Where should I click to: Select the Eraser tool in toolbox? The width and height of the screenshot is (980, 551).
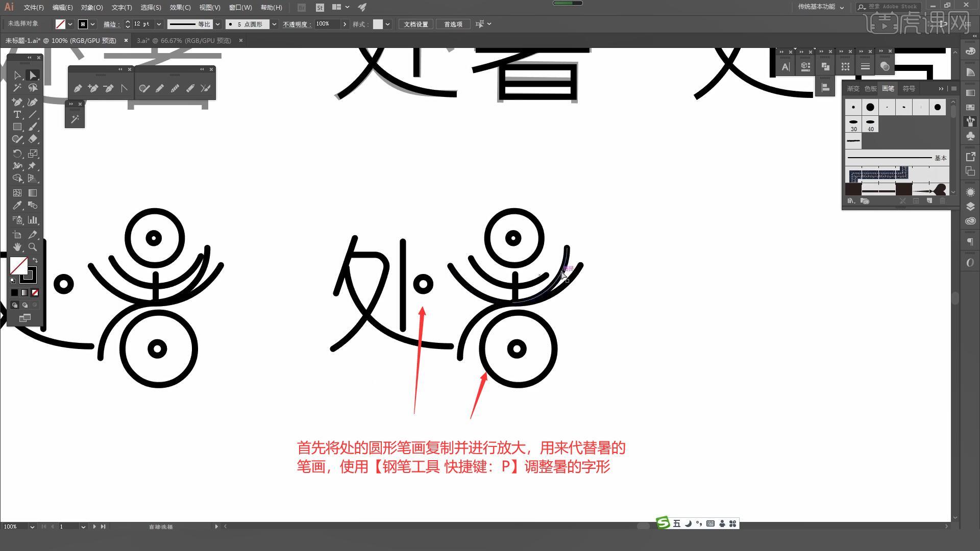click(33, 139)
